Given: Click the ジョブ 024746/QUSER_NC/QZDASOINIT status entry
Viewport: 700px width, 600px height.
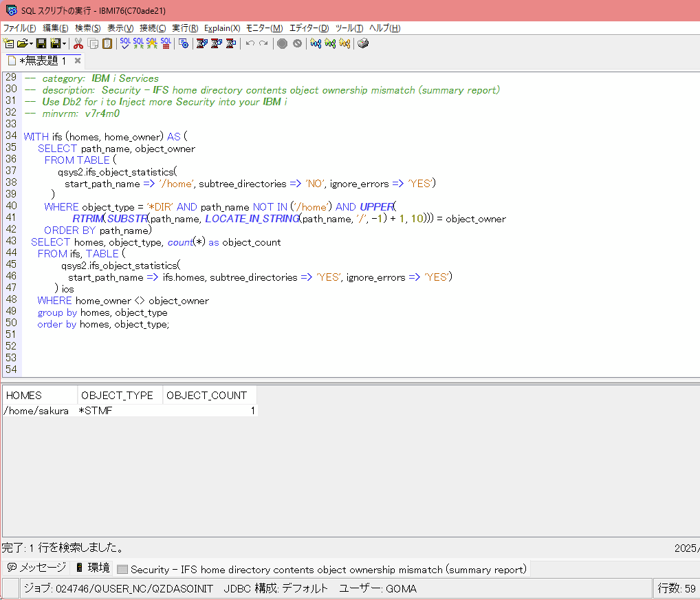Looking at the screenshot, I should [x=118, y=588].
